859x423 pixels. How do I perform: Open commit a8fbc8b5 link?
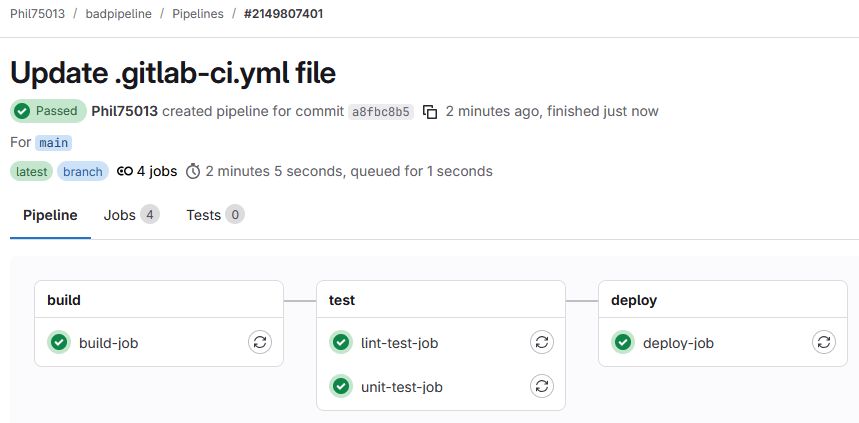pos(380,111)
